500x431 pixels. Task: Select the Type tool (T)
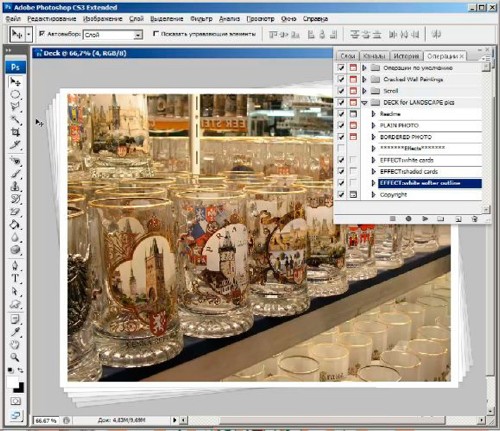tap(15, 278)
